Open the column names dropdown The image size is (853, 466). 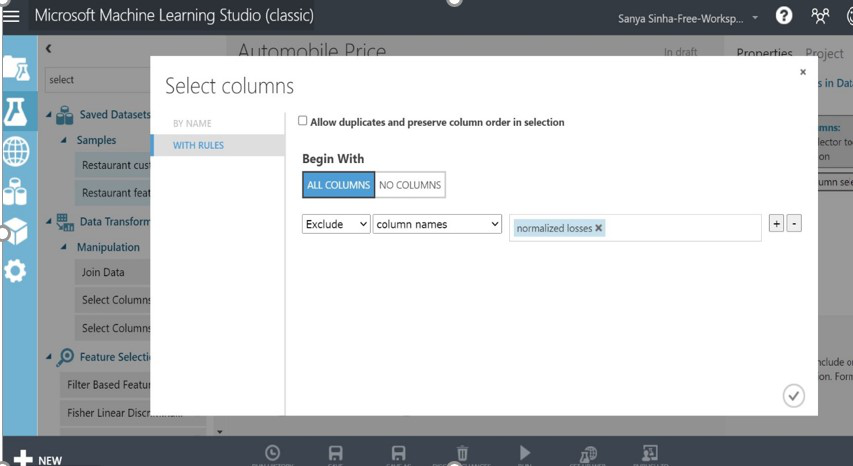(437, 225)
